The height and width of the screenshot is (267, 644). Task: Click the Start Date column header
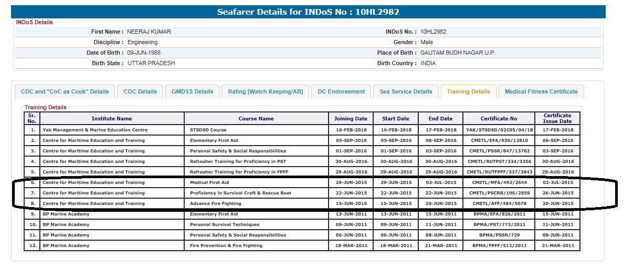(x=396, y=119)
